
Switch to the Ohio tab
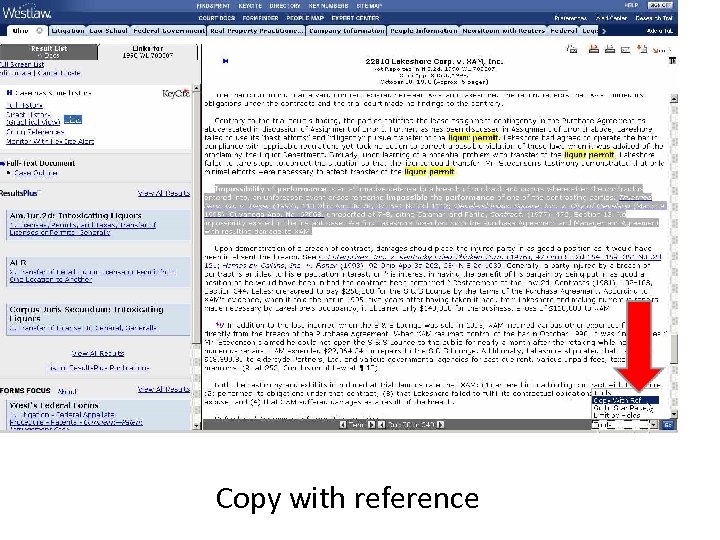pos(20,31)
